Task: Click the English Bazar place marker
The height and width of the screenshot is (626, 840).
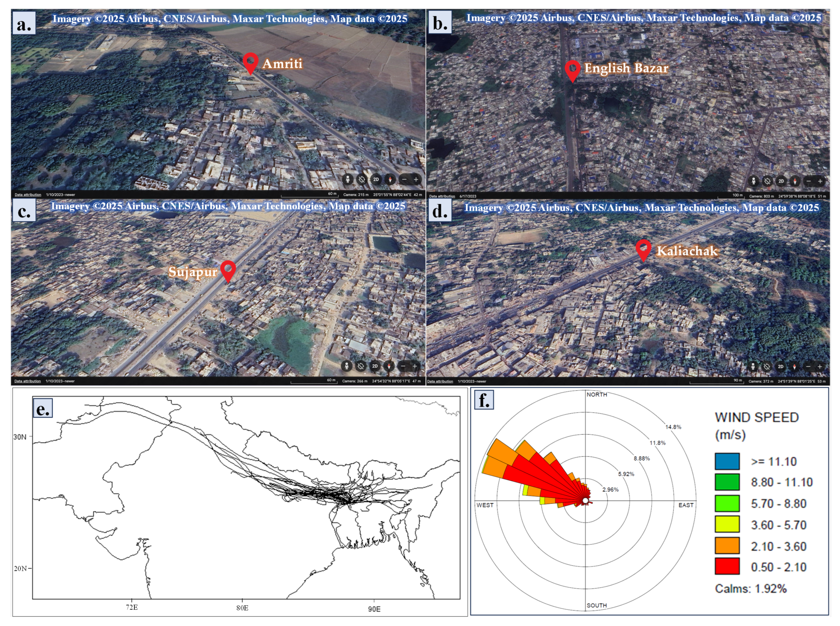Action: point(572,70)
